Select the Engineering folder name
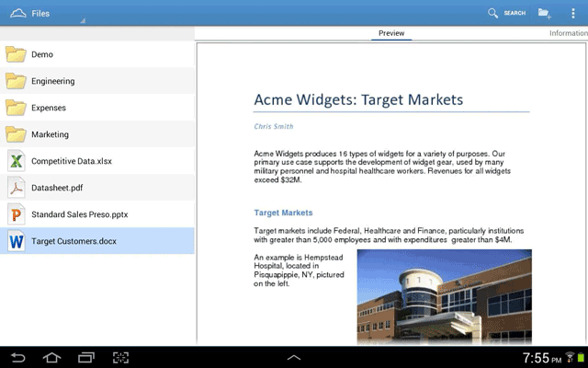 (53, 81)
